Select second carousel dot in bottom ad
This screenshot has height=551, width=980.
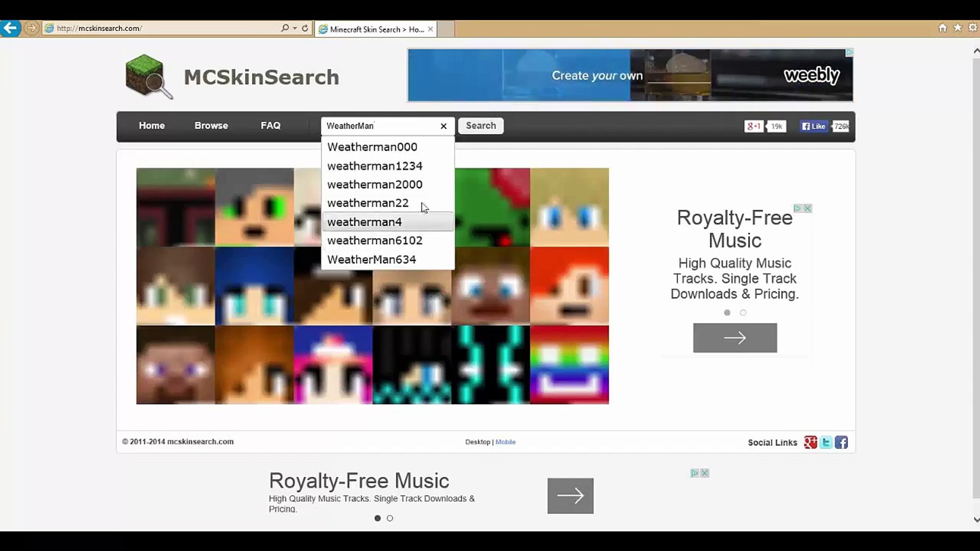[x=390, y=518]
